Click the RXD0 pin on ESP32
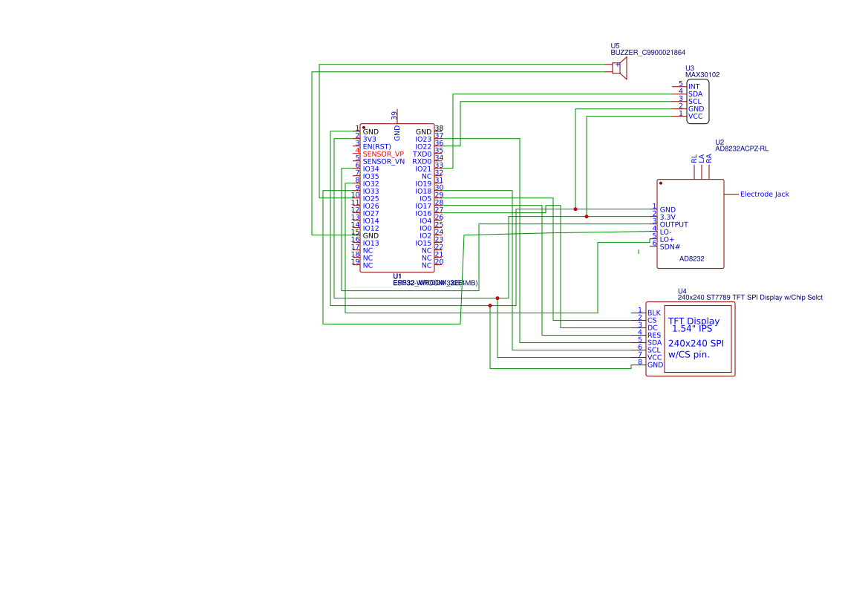868x614 pixels. click(x=422, y=162)
